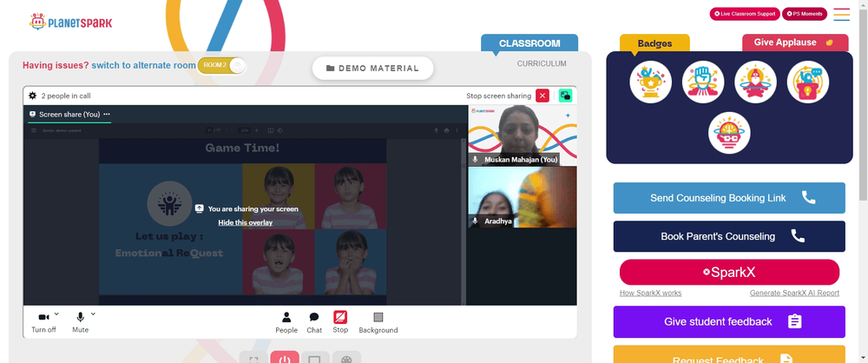Award the brain with glasses badge
The image size is (868, 363).
[x=729, y=133]
